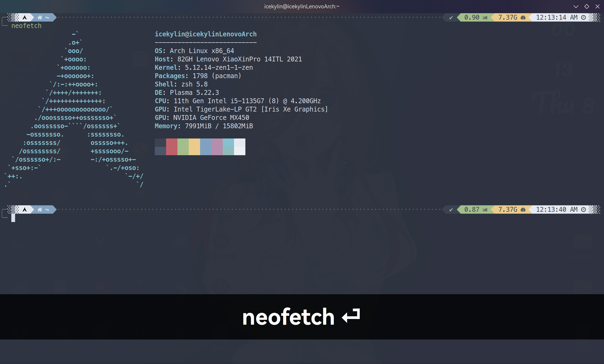The width and height of the screenshot is (604, 364).
Task: Toggle the load indicator segment showing 0.87
Action: click(x=472, y=209)
